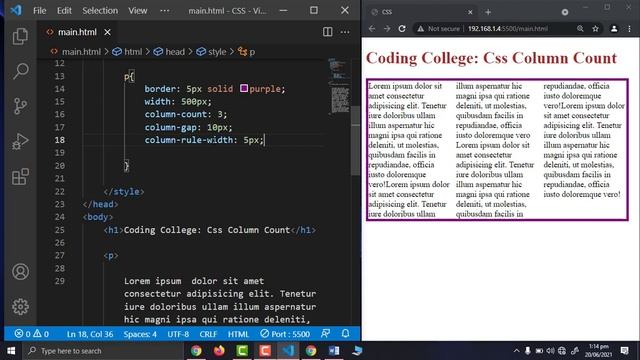Open editor More Actions ellipsis

(345, 32)
